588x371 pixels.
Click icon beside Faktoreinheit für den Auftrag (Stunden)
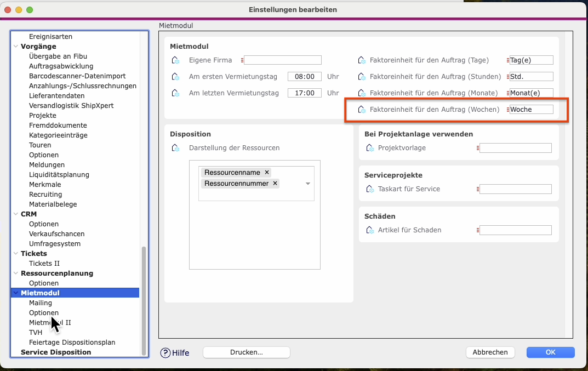pos(362,77)
